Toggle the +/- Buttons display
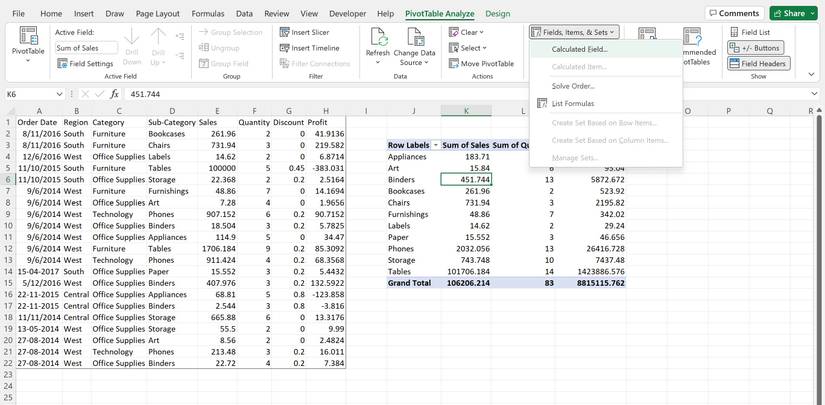This screenshot has height=405, width=825. point(755,48)
